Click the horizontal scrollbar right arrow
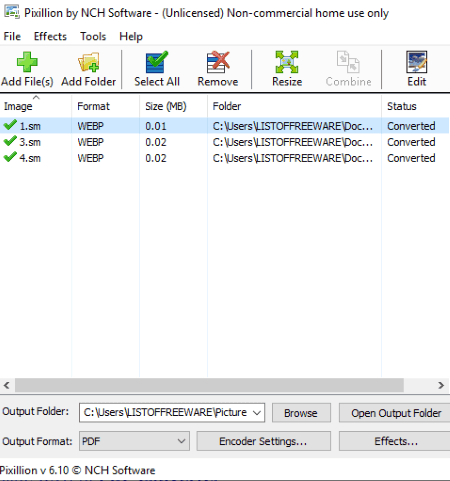450x481 pixels. 441,385
